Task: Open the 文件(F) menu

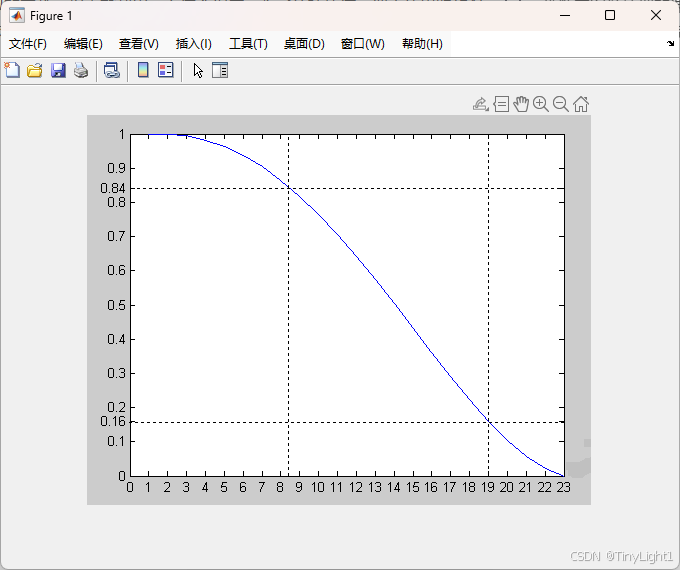Action: click(x=28, y=44)
